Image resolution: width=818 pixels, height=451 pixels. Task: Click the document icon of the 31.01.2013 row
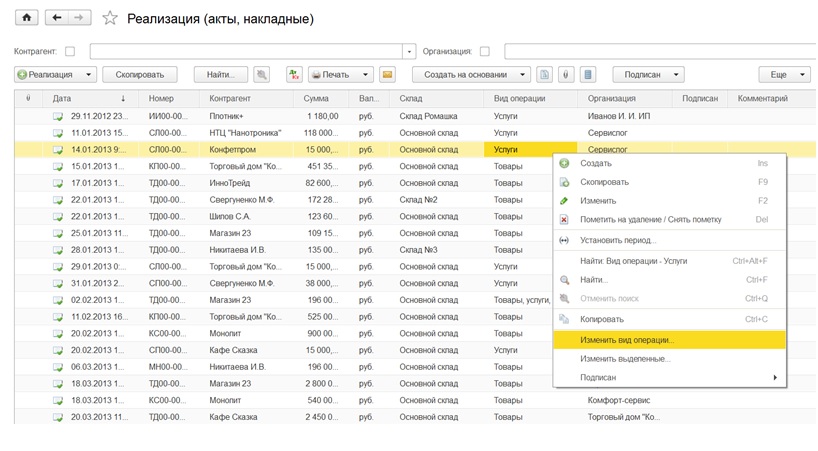point(58,283)
